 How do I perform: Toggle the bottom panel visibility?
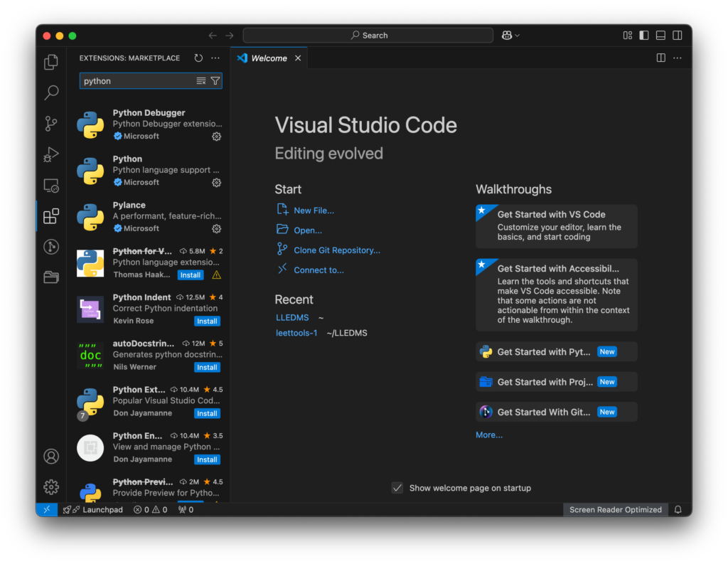pyautogui.click(x=660, y=36)
